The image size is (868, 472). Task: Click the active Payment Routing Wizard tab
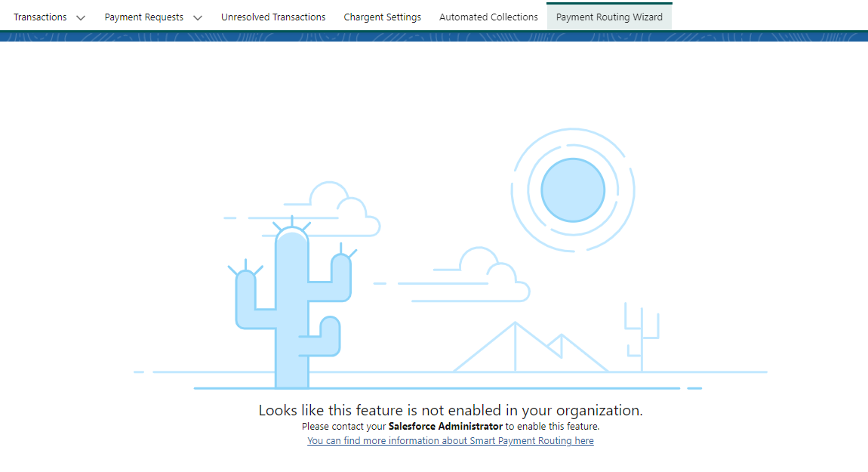609,17
